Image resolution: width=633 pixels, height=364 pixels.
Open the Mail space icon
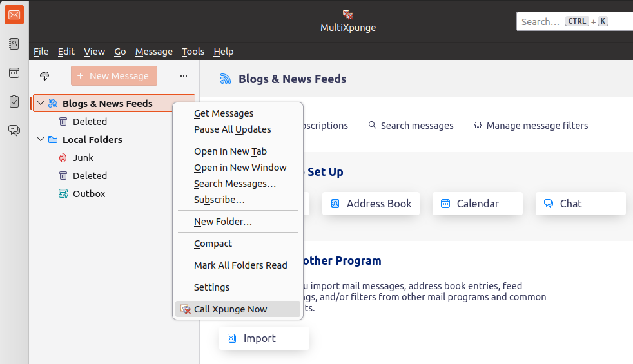pos(14,15)
